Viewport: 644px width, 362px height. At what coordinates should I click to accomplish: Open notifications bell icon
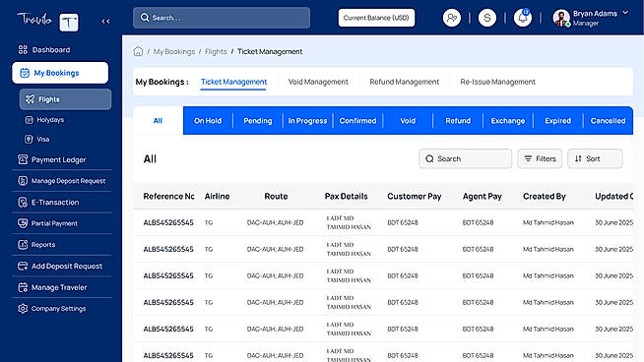click(523, 18)
